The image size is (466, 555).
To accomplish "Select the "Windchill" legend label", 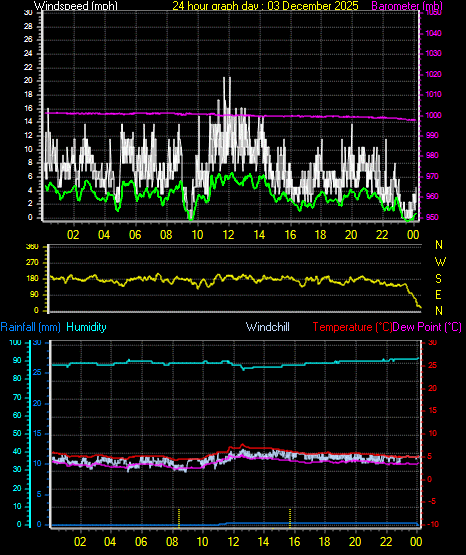I will pos(267,327).
